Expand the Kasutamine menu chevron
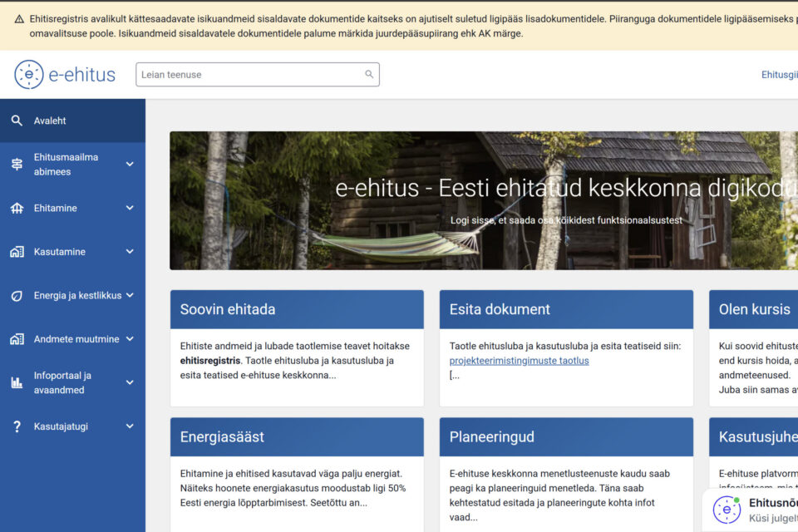This screenshot has height=532, width=798. click(x=130, y=252)
